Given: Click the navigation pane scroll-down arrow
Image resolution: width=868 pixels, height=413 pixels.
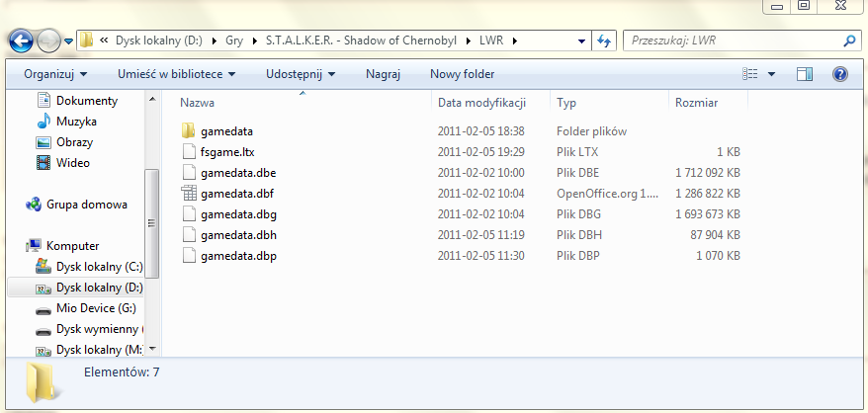Looking at the screenshot, I should [x=151, y=350].
